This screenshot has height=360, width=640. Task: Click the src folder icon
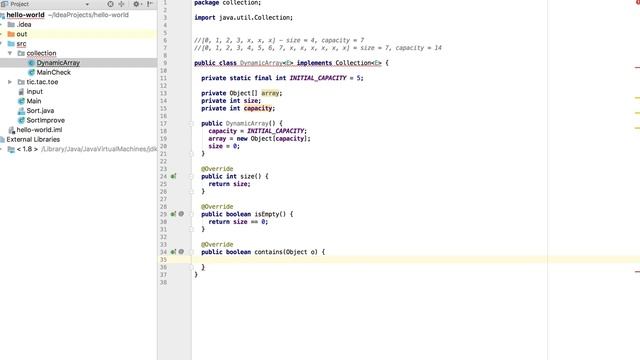click(x=11, y=44)
